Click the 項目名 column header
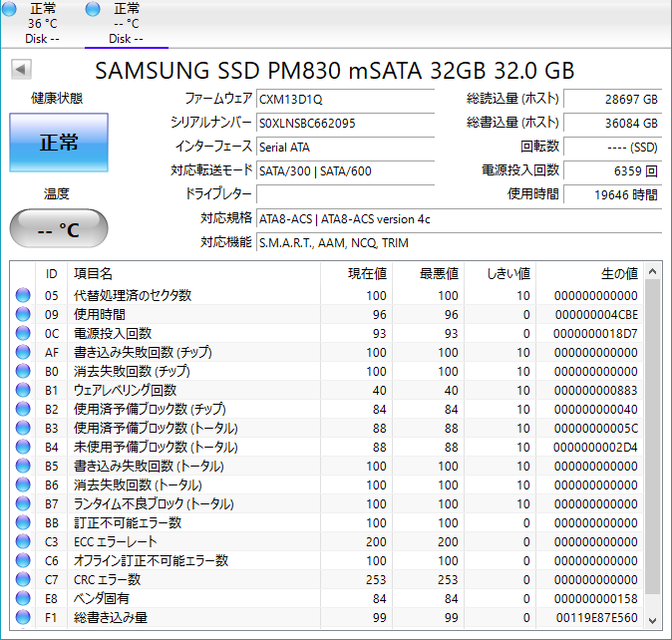 193,274
